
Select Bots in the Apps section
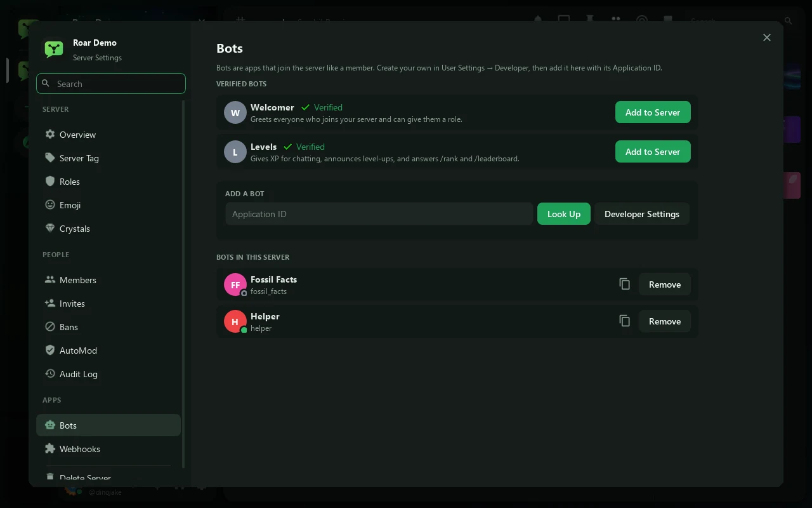108,425
